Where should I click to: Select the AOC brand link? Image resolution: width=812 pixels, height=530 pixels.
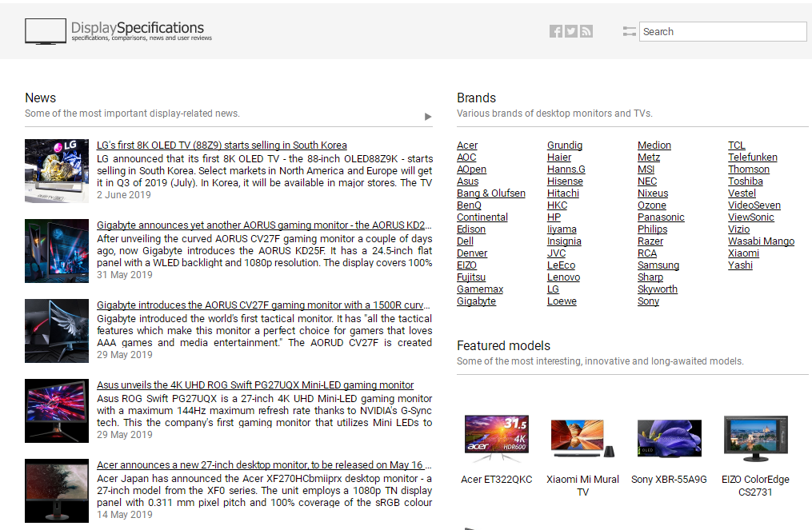[x=466, y=157]
